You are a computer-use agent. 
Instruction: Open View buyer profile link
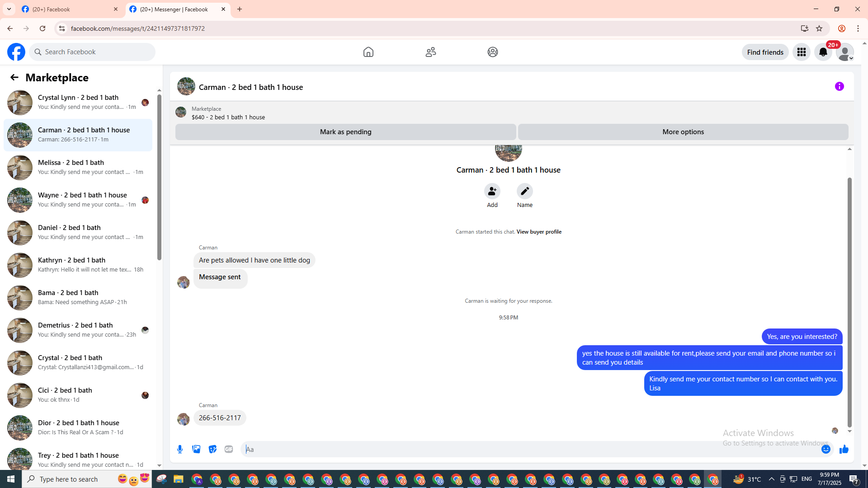tap(539, 232)
